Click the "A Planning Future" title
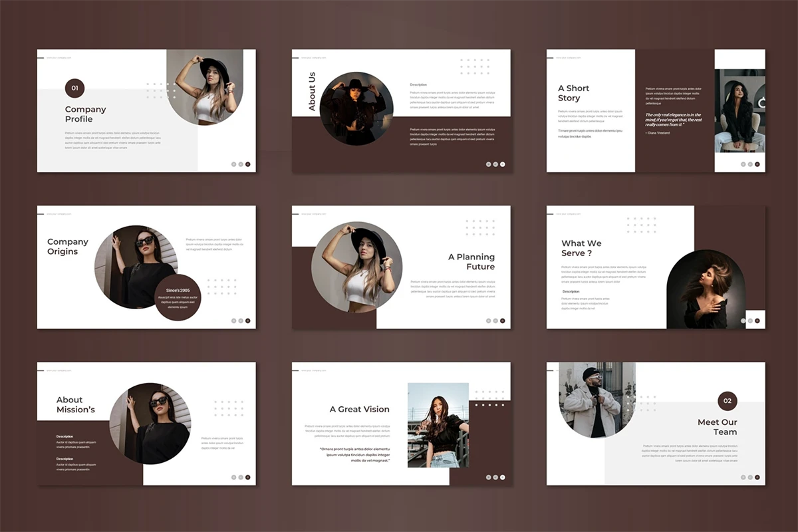This screenshot has width=798, height=532. click(x=471, y=262)
